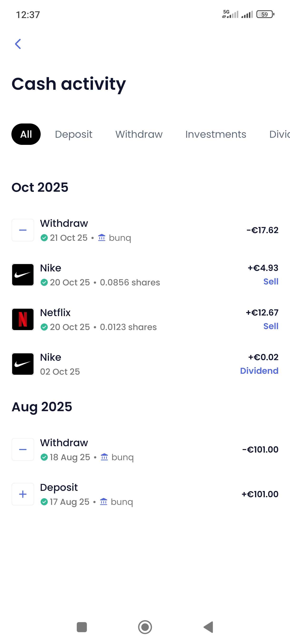
Task: Show the Investments filter tab
Action: click(x=216, y=134)
